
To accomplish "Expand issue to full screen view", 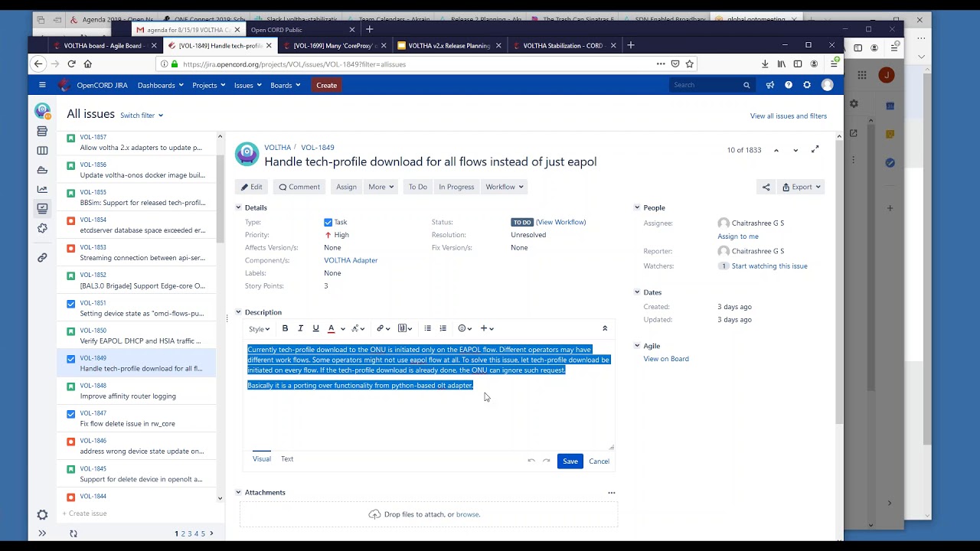I will 815,149.
